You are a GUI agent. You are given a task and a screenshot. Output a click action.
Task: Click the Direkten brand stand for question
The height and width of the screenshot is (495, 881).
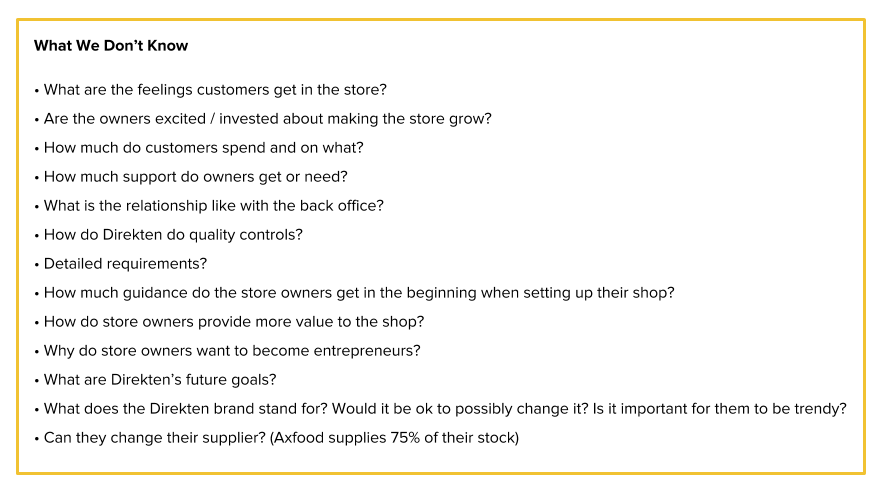(x=185, y=409)
